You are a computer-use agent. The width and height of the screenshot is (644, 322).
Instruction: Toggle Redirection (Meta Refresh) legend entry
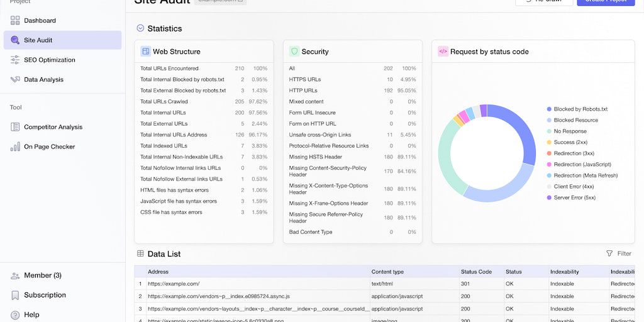pyautogui.click(x=582, y=176)
